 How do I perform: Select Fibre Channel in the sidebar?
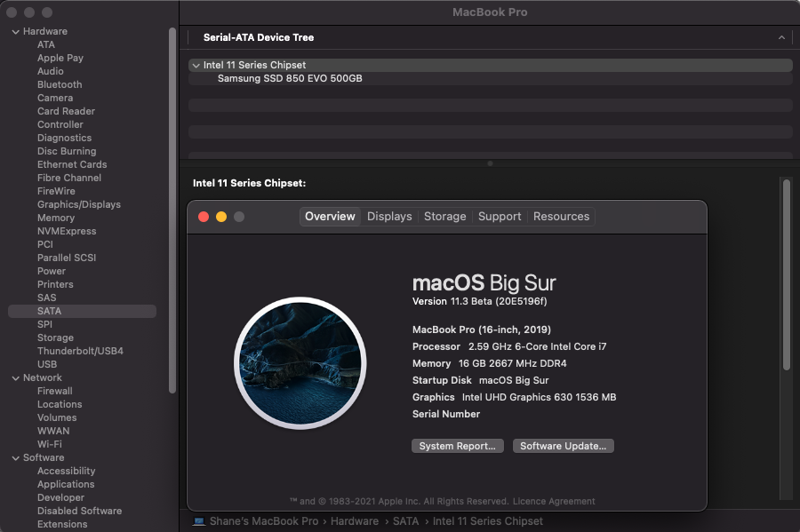point(69,178)
